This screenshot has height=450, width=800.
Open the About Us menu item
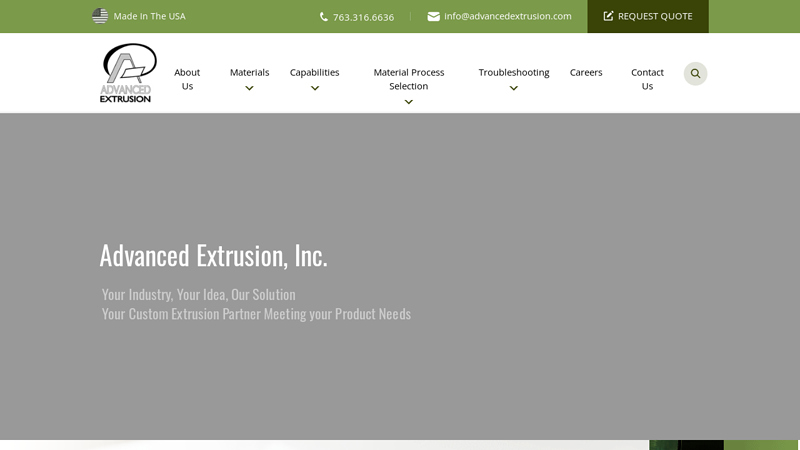pos(187,79)
